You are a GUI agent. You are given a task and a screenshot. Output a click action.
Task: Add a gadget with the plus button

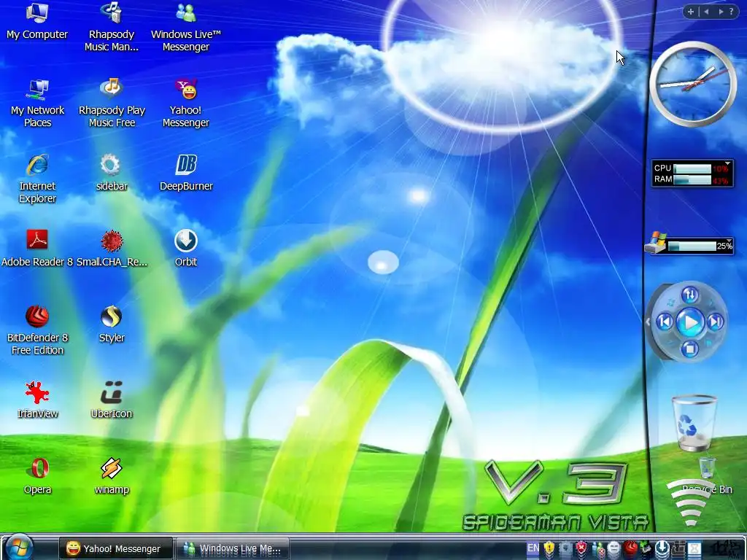[x=690, y=12]
